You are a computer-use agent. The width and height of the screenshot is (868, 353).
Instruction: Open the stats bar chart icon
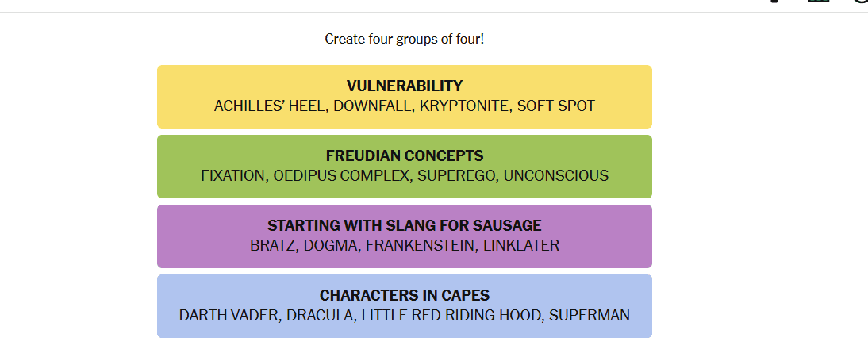tap(818, 2)
